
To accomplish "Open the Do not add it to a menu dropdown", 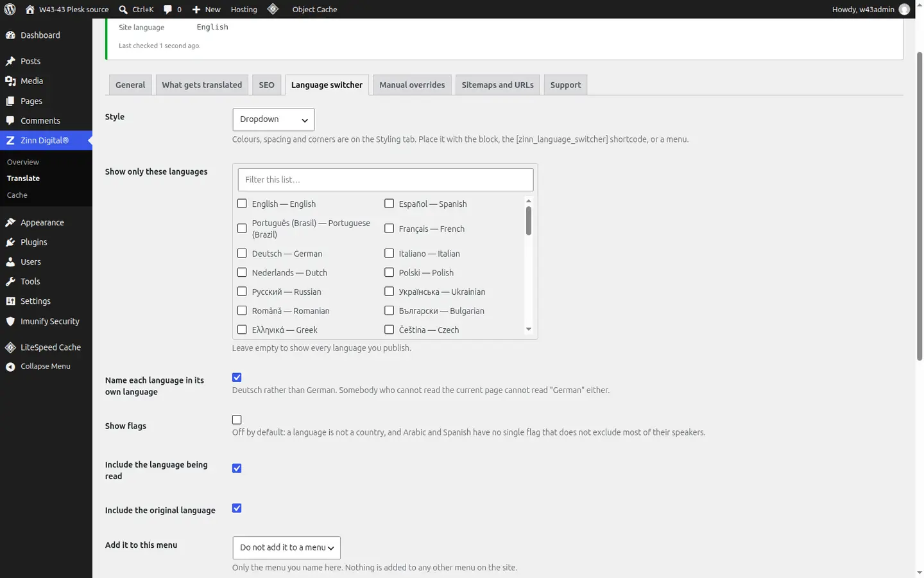I will pyautogui.click(x=286, y=548).
